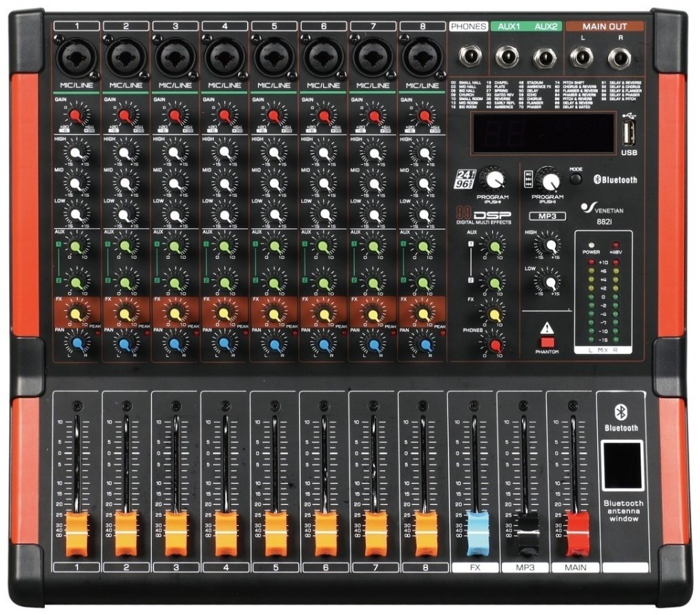This screenshot has width=700, height=615.
Task: Click the master red PHONES level knob
Action: click(495, 345)
